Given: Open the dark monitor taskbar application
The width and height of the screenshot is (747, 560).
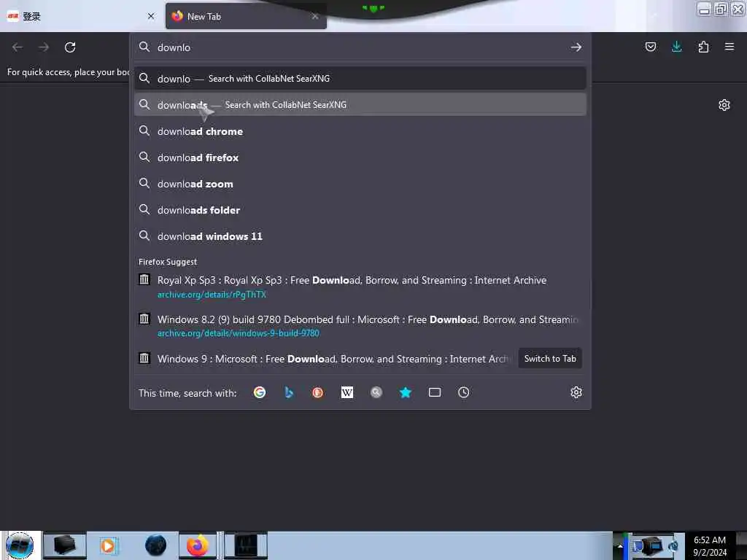Looking at the screenshot, I should pos(246,545).
